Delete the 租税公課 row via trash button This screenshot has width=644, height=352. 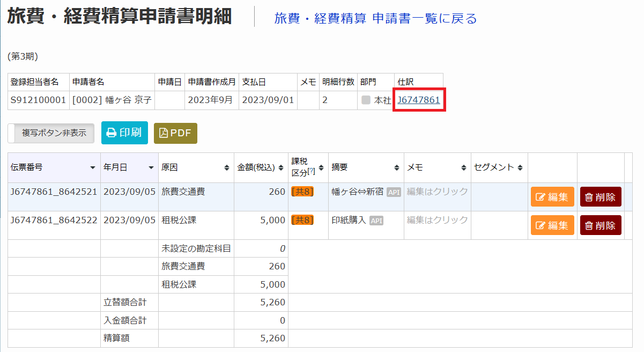tap(601, 225)
